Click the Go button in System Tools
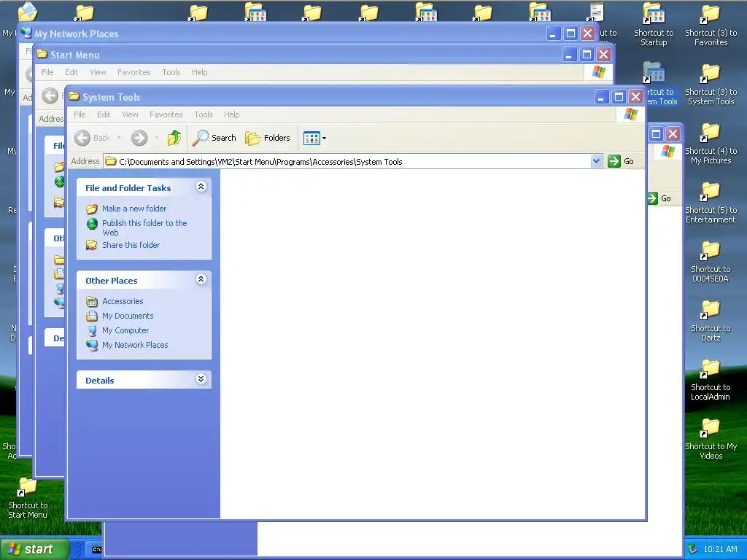The image size is (747, 560). 621,161
